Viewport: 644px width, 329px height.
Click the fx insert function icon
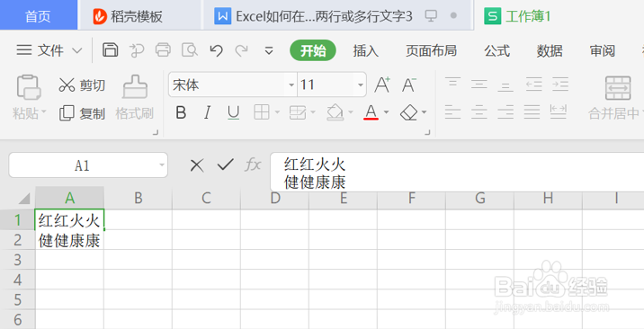(253, 164)
